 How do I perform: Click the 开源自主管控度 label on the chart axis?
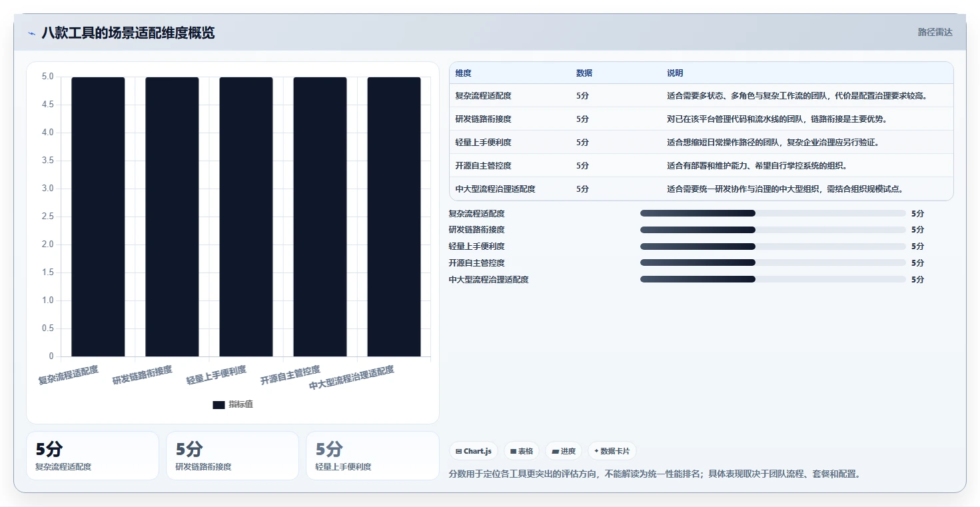coord(290,375)
